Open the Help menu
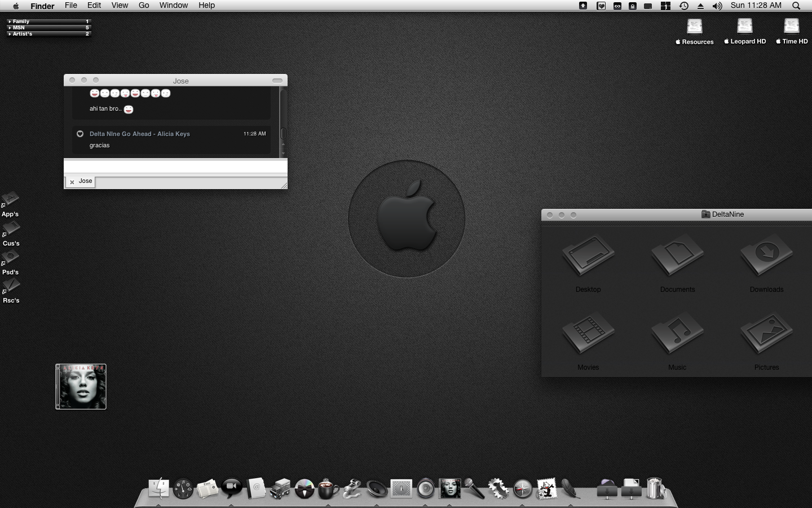The width and height of the screenshot is (812, 508). point(206,5)
